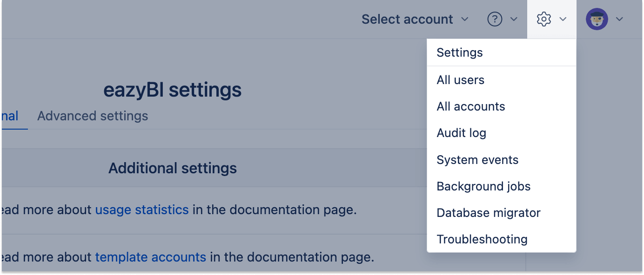Switch to Advanced settings tab
This screenshot has height=275, width=644.
click(x=93, y=116)
